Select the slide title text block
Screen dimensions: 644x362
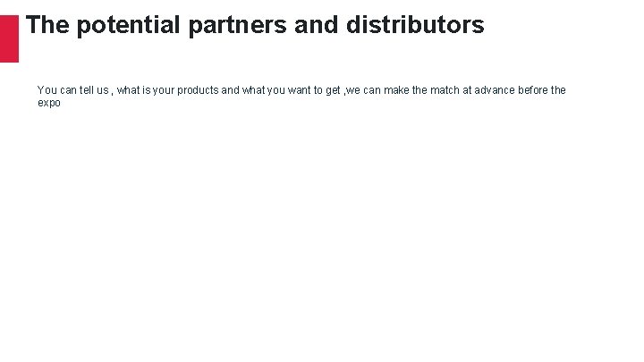click(255, 25)
